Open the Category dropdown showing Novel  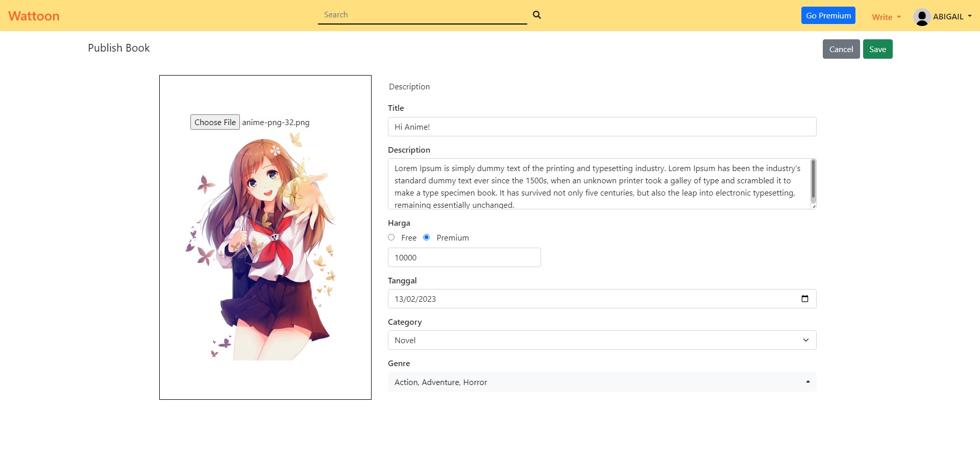(602, 340)
